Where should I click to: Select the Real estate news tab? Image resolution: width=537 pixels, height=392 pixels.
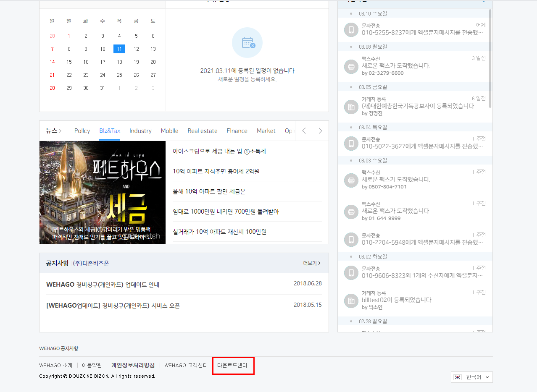click(203, 131)
